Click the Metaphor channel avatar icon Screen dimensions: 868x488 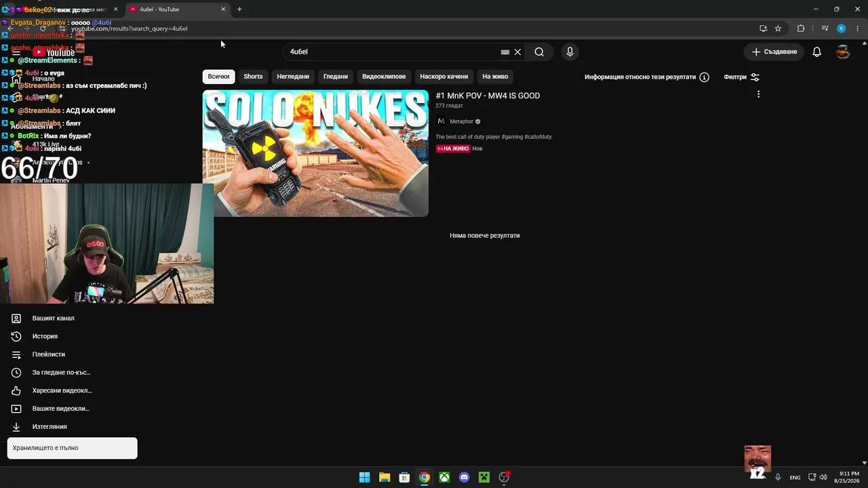[x=441, y=121]
